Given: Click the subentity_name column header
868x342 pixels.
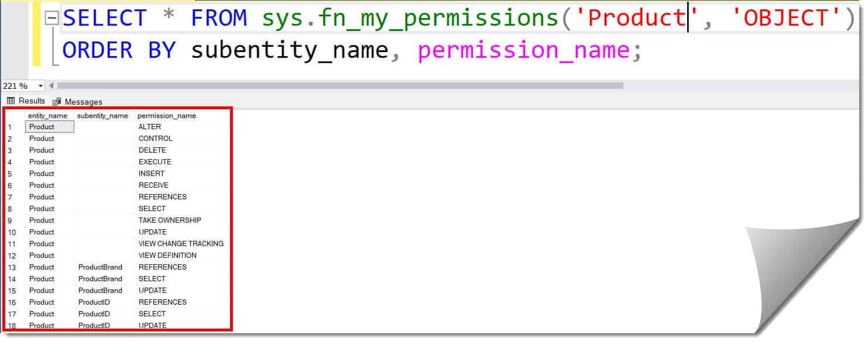Looking at the screenshot, I should pos(102,115).
